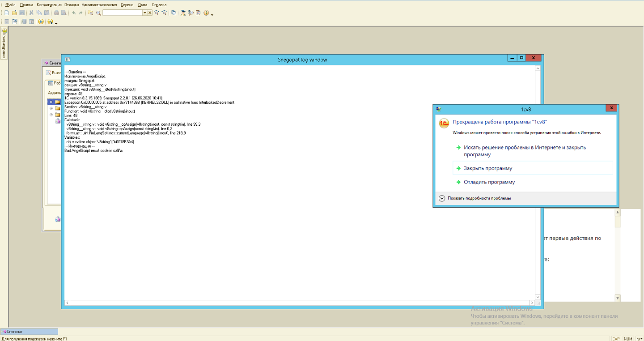Click the Undo arrow icon
This screenshot has width=644, height=341.
point(74,13)
